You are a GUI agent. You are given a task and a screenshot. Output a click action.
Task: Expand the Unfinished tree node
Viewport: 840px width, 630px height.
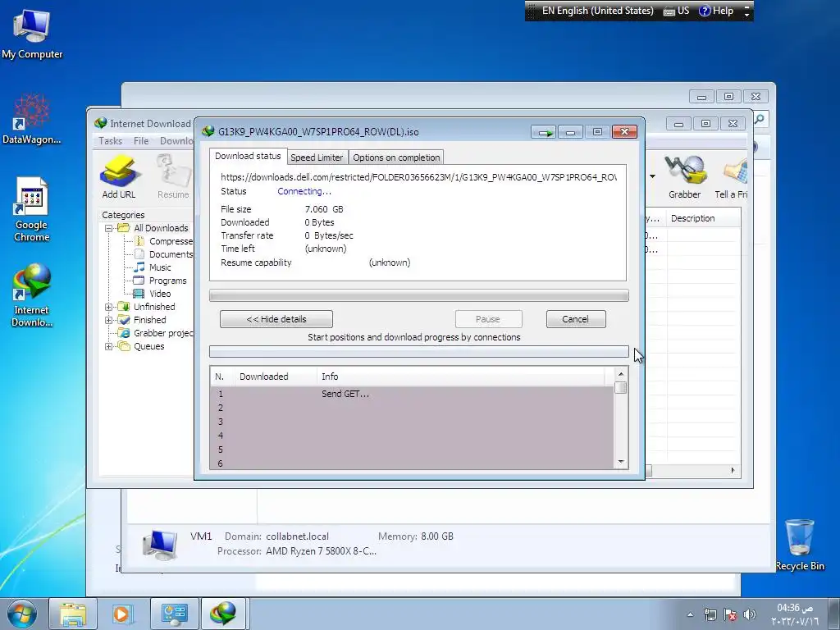click(x=109, y=307)
